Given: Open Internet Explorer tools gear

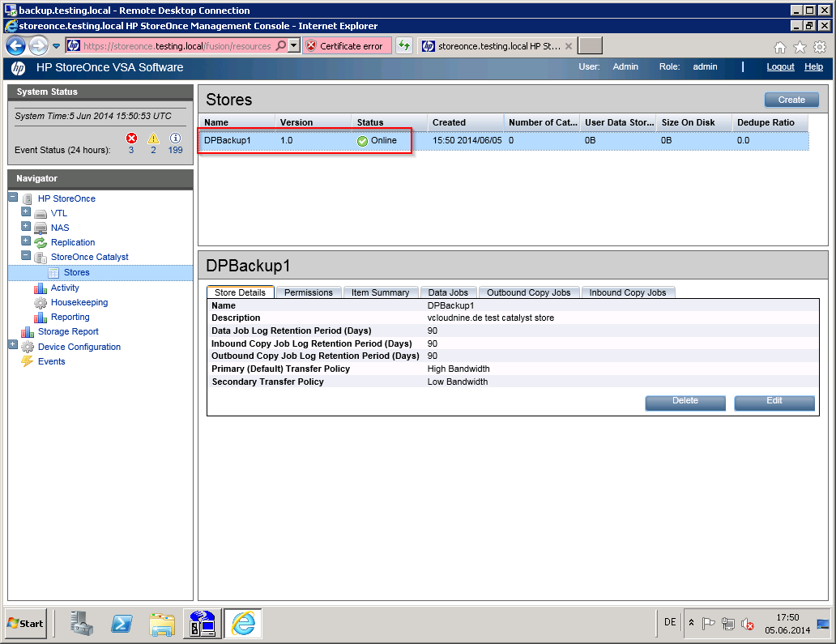Looking at the screenshot, I should 820,48.
